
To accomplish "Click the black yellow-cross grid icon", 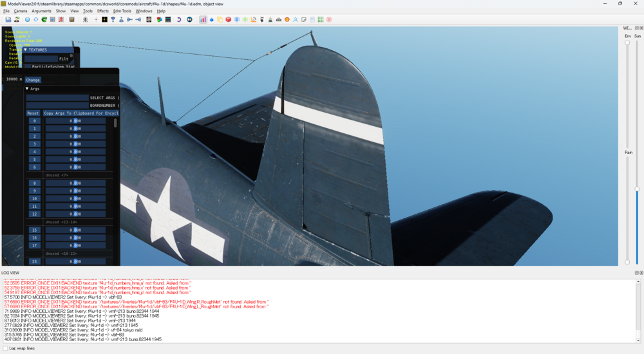I will [x=104, y=19].
